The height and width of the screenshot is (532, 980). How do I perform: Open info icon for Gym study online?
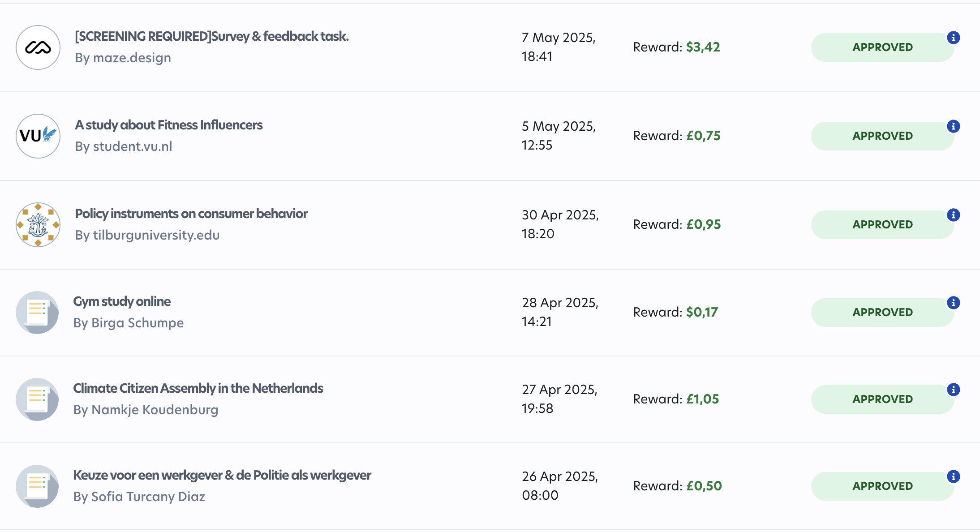[x=954, y=303]
